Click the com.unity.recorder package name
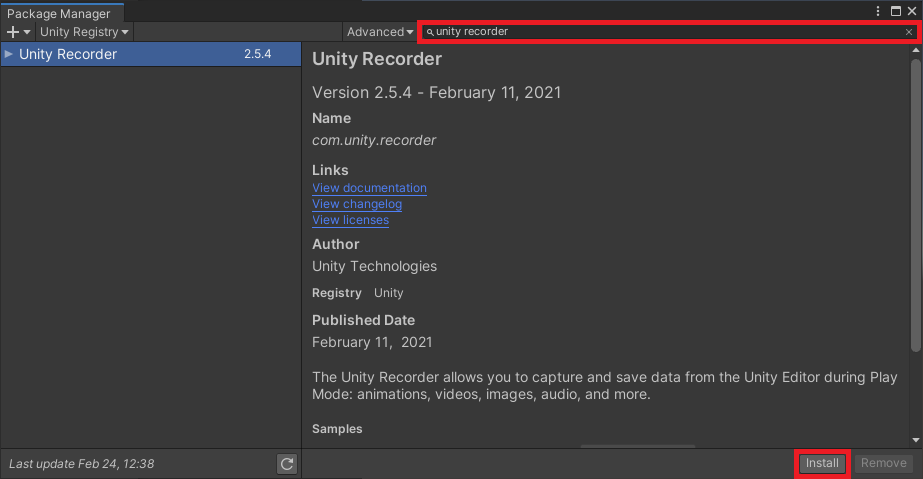The height and width of the screenshot is (479, 923). [x=374, y=140]
